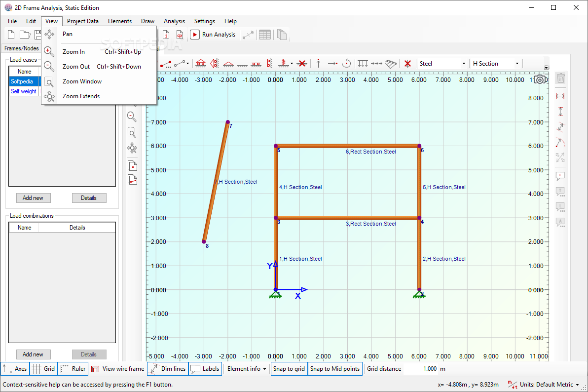Toggle Grid display

43,369
